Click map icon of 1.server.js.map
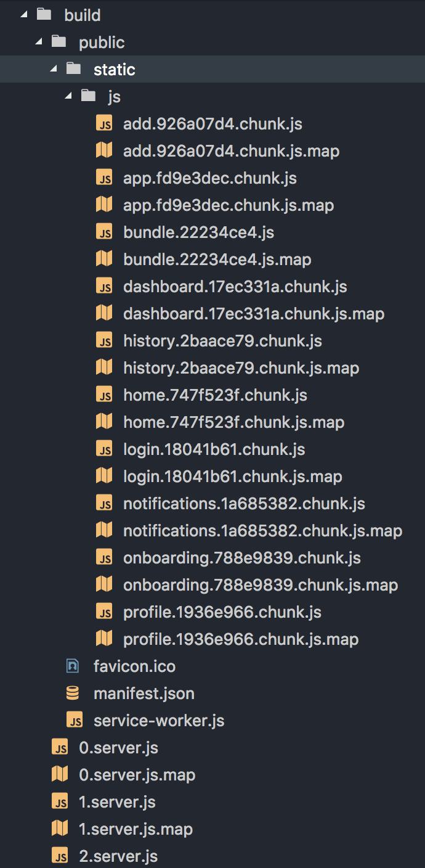 pyautogui.click(x=60, y=829)
